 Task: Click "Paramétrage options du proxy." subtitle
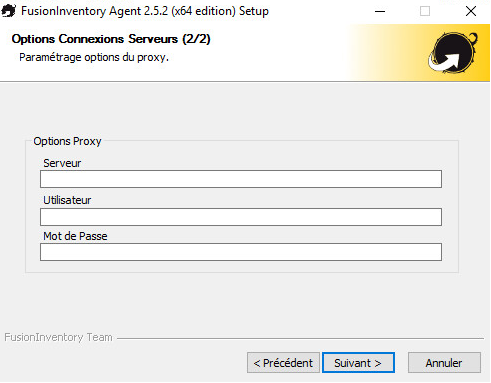coord(94,57)
